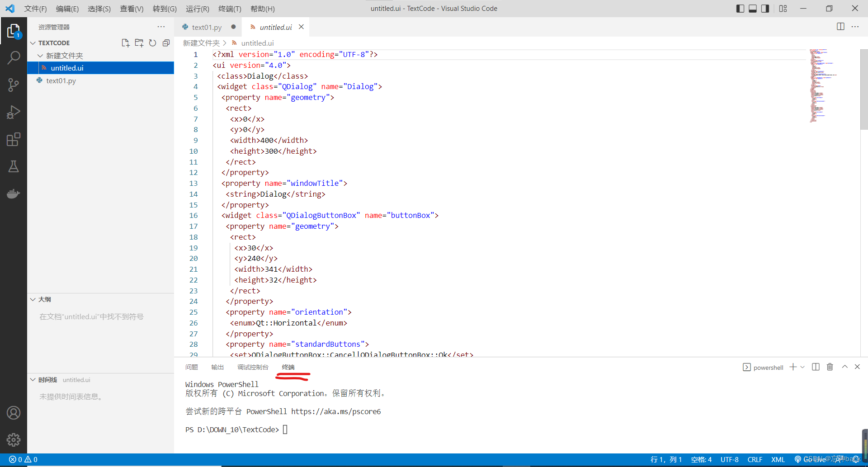The width and height of the screenshot is (868, 467).
Task: Close the bottom terminal panel
Action: pyautogui.click(x=857, y=367)
